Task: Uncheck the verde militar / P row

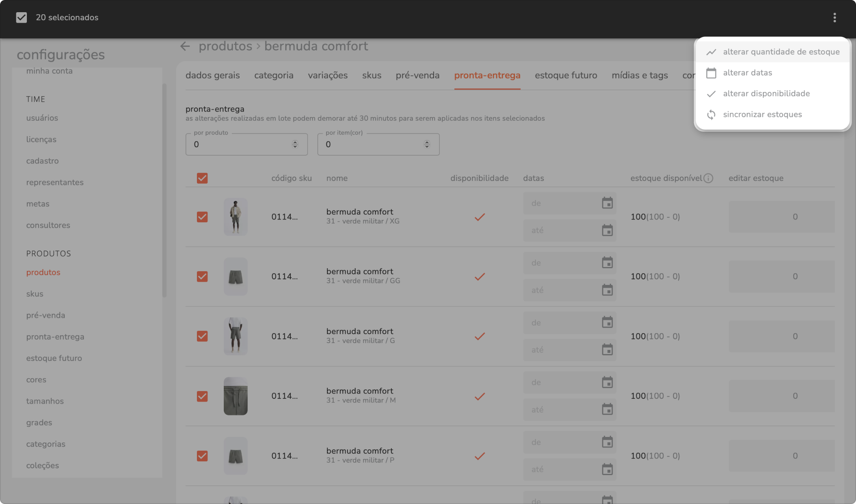Action: tap(202, 456)
